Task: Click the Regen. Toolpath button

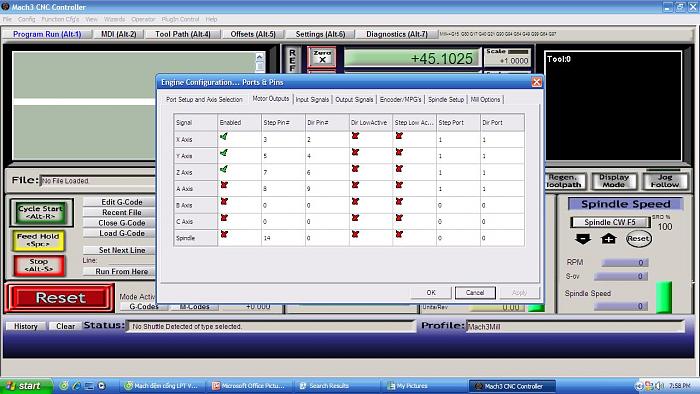Action: coord(564,181)
